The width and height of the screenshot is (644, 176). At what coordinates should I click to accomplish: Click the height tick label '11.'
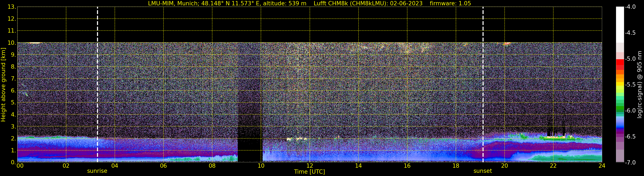tap(12, 31)
